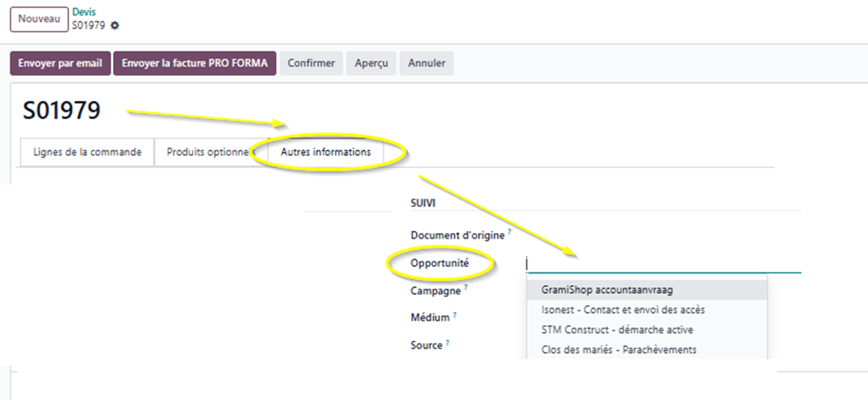Click the Nouveau button
Image resolution: width=868 pixels, height=400 pixels.
click(38, 19)
